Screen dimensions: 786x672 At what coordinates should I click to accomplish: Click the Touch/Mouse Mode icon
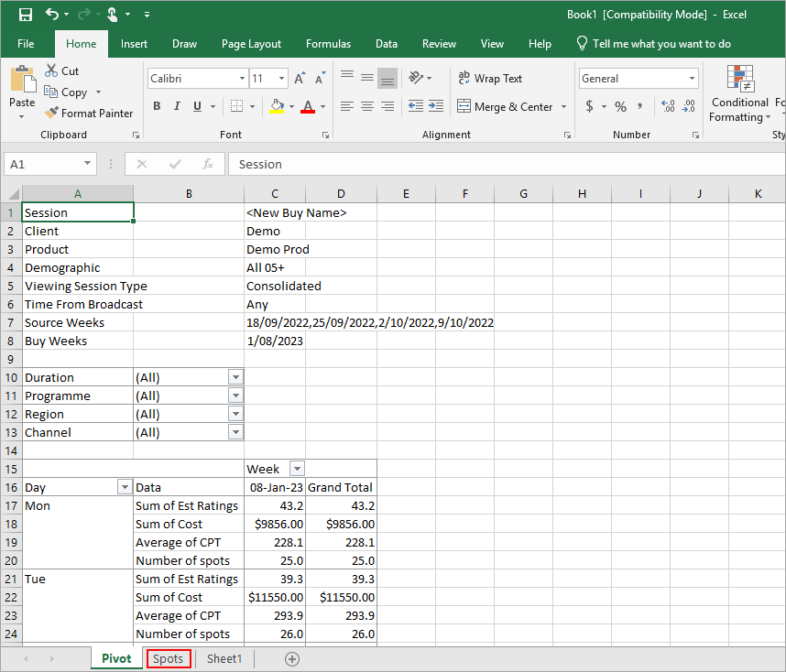(113, 15)
